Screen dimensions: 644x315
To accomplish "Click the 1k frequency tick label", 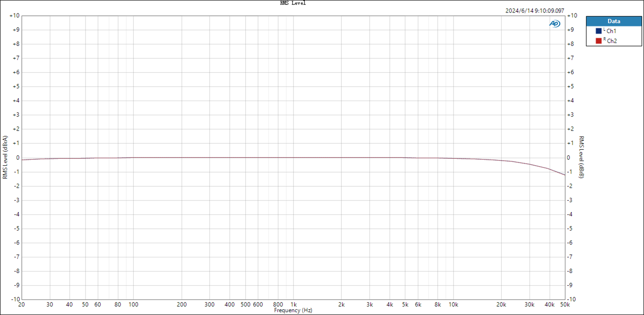I will coord(294,305).
